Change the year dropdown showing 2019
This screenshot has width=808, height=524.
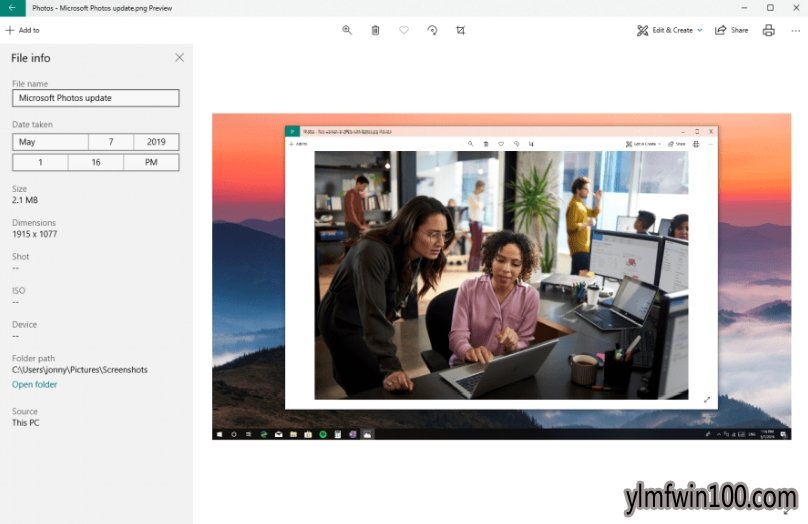(x=156, y=142)
